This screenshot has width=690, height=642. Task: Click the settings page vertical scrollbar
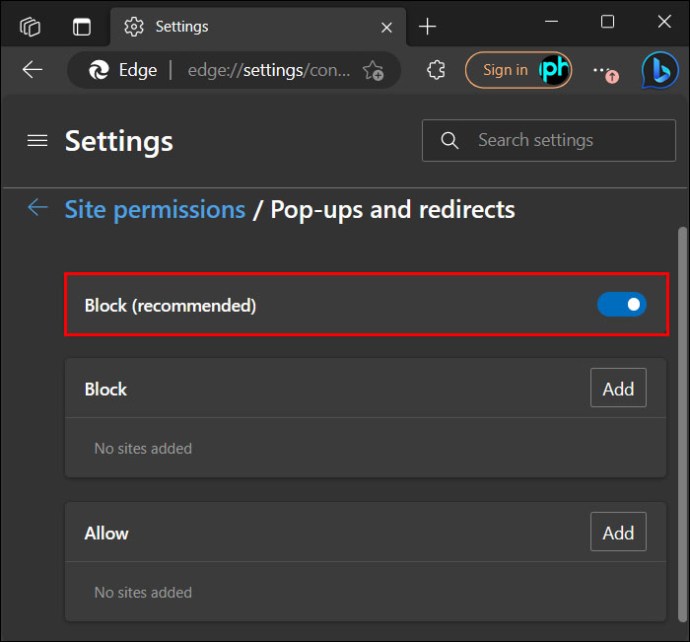(x=683, y=425)
